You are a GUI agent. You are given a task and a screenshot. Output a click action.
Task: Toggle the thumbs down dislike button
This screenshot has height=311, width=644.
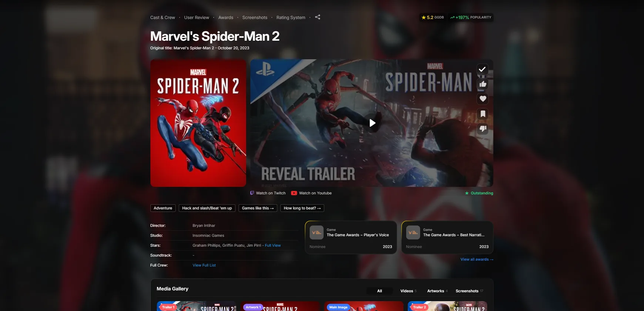483,129
